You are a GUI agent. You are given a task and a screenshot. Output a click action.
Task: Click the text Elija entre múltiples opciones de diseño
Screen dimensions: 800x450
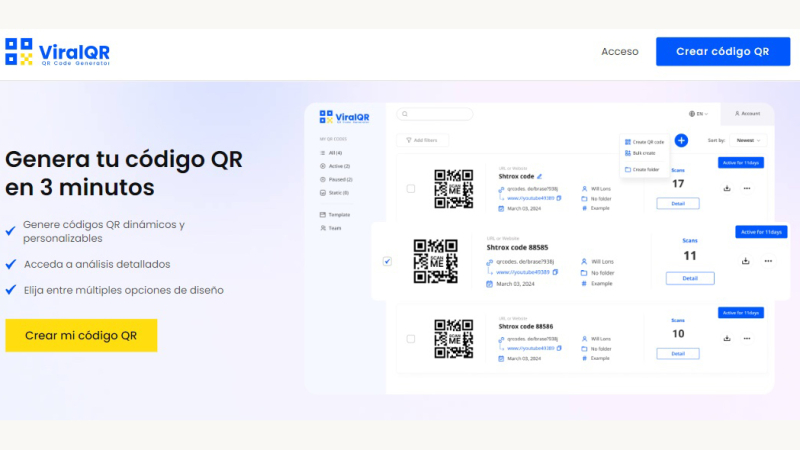pos(123,290)
